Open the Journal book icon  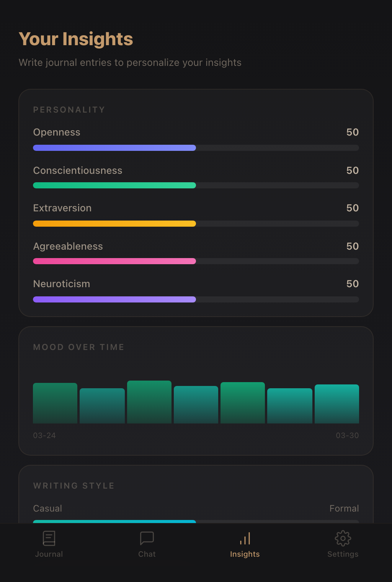[x=49, y=538]
